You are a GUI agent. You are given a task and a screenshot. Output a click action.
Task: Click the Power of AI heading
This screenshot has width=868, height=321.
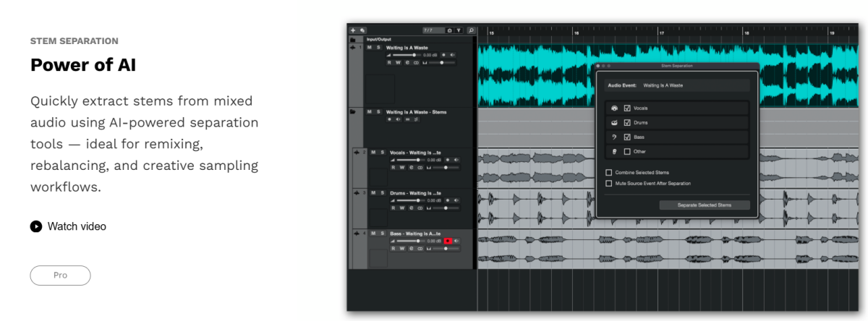coord(83,65)
